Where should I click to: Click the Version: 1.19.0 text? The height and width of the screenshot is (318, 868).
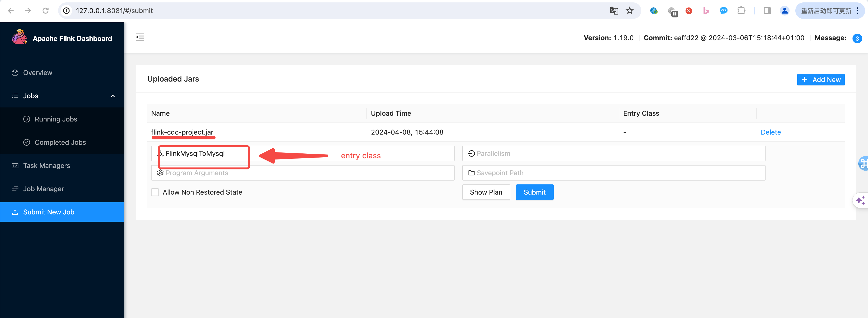click(609, 38)
